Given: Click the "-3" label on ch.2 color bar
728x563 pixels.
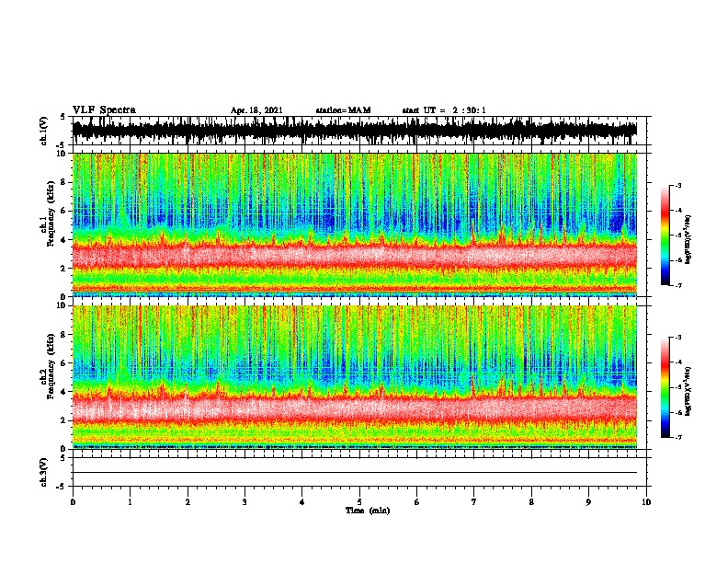Looking at the screenshot, I should (x=678, y=338).
